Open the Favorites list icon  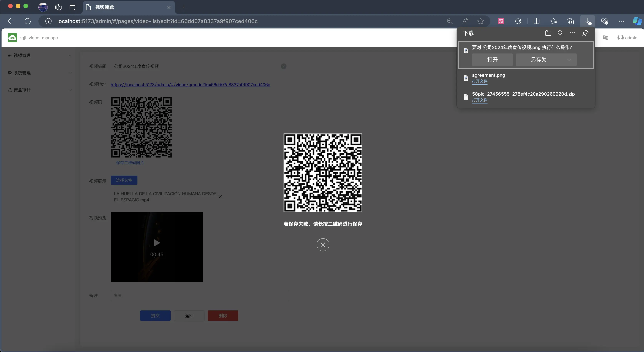pos(553,21)
